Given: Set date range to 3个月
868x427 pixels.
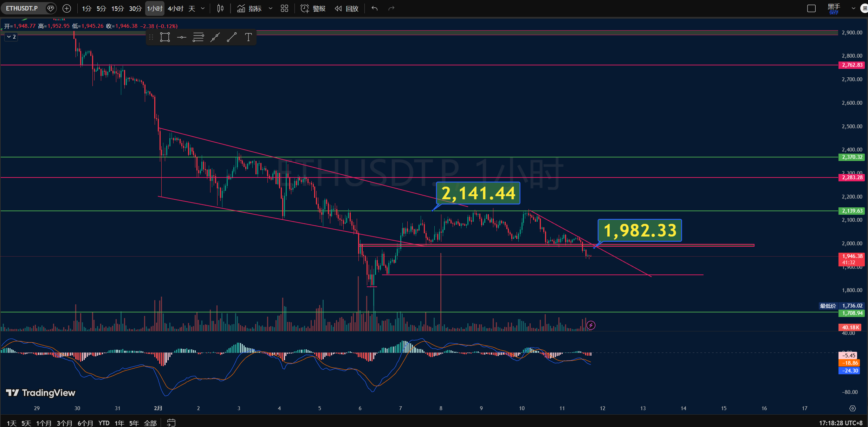Looking at the screenshot, I should tap(64, 423).
